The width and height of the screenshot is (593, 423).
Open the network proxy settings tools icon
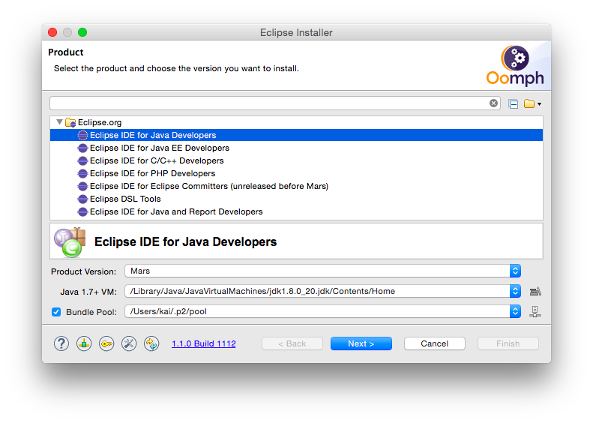coord(129,344)
